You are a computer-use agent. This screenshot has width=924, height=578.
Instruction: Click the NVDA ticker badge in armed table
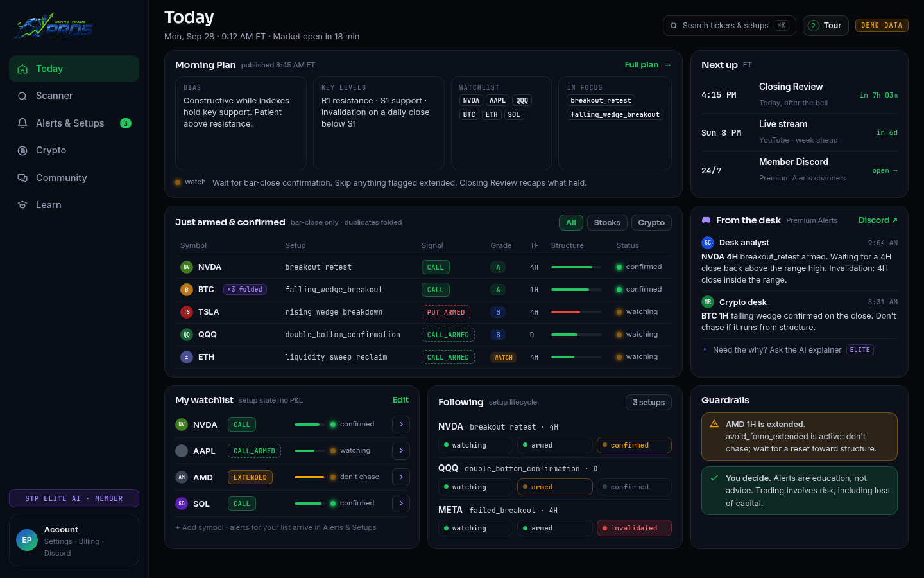[x=187, y=267]
